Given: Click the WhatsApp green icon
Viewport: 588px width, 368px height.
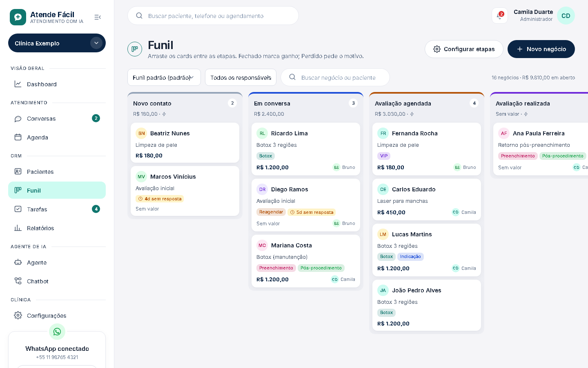Looking at the screenshot, I should click(57, 332).
